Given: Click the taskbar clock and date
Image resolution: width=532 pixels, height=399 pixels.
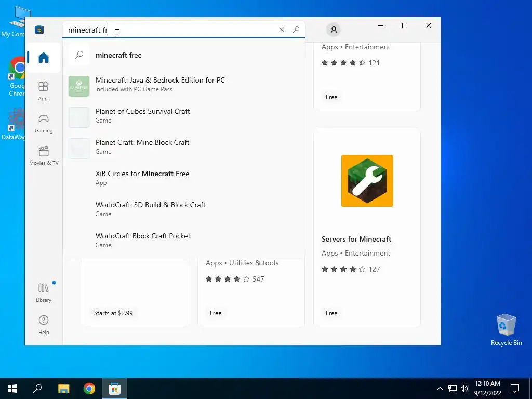Looking at the screenshot, I should (x=487, y=389).
